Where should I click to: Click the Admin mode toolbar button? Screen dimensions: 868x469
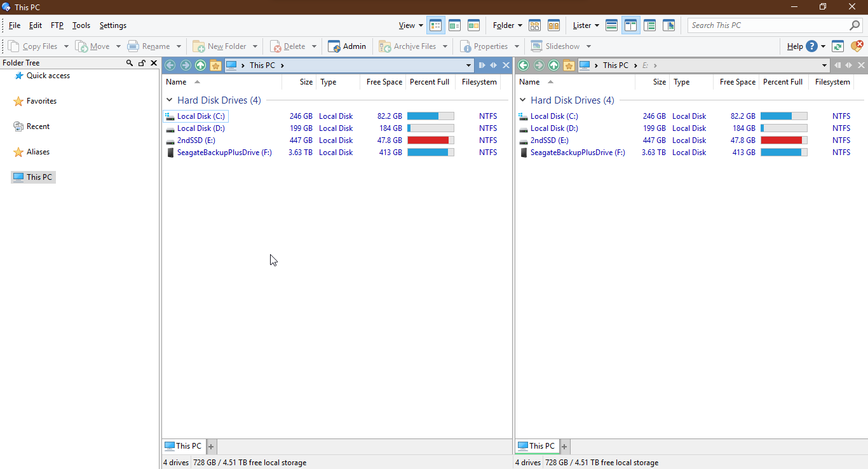[347, 46]
